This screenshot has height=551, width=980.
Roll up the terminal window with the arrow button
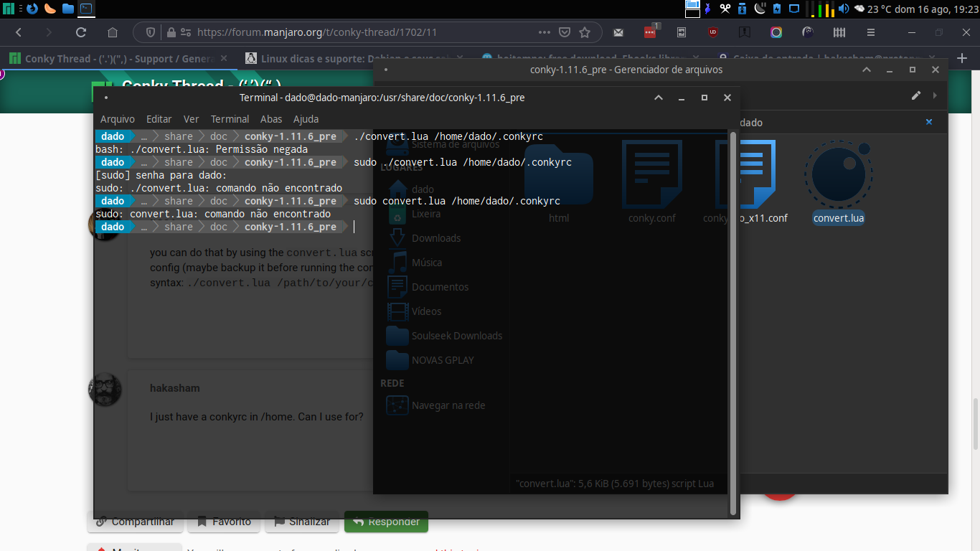[x=659, y=98]
